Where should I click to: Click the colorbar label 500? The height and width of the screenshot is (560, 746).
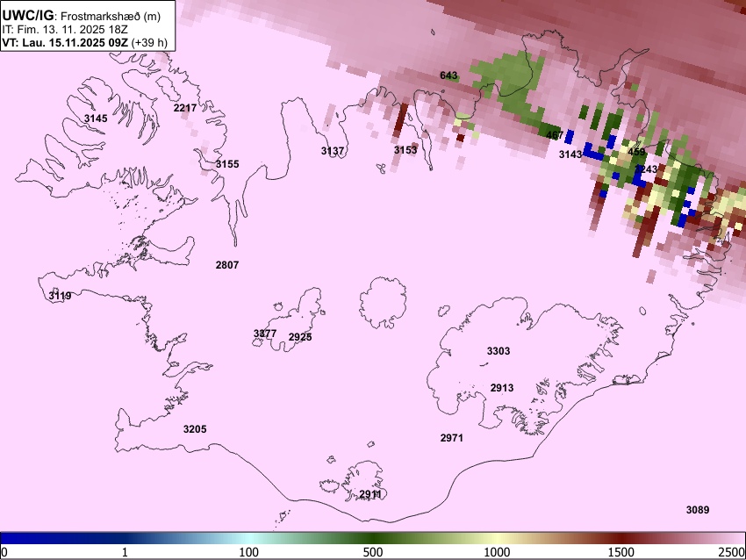[x=373, y=552]
